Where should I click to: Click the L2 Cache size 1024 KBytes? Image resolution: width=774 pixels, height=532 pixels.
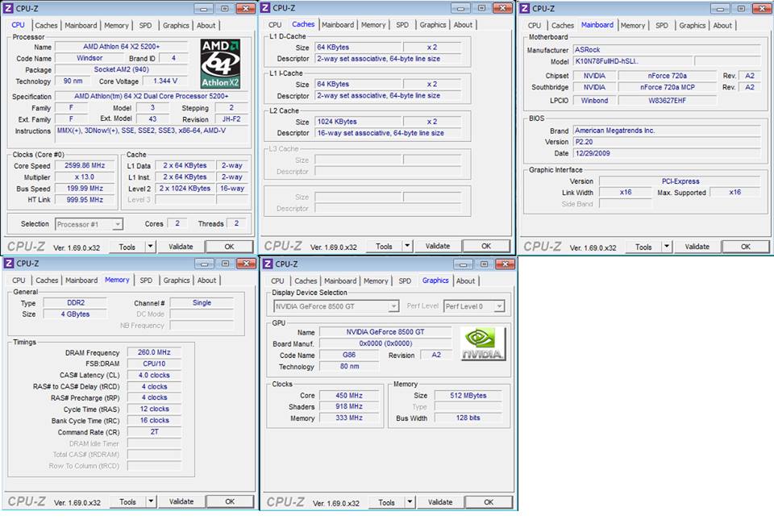[x=358, y=122]
